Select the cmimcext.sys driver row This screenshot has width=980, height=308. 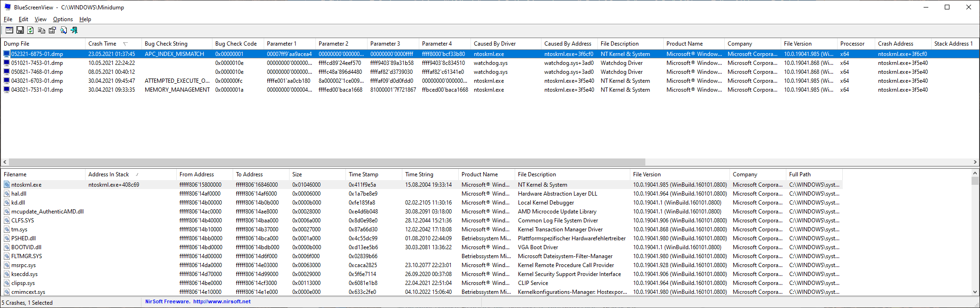pos(422,292)
